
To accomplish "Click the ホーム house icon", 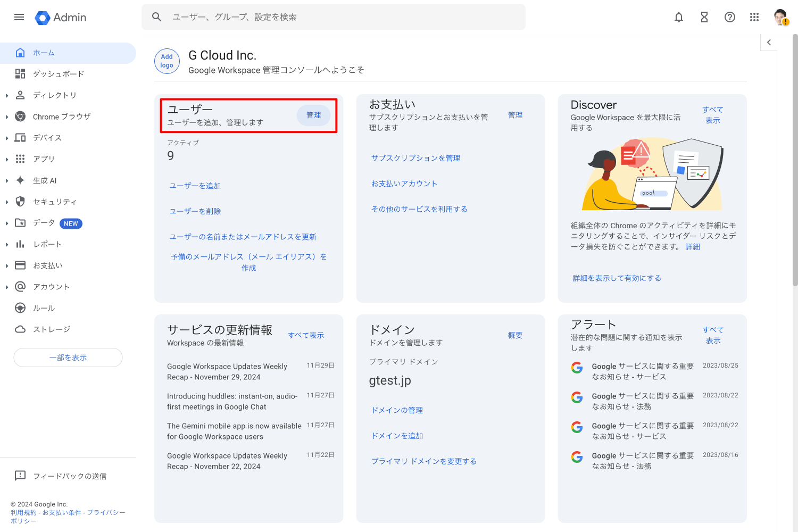I will 20,53.
